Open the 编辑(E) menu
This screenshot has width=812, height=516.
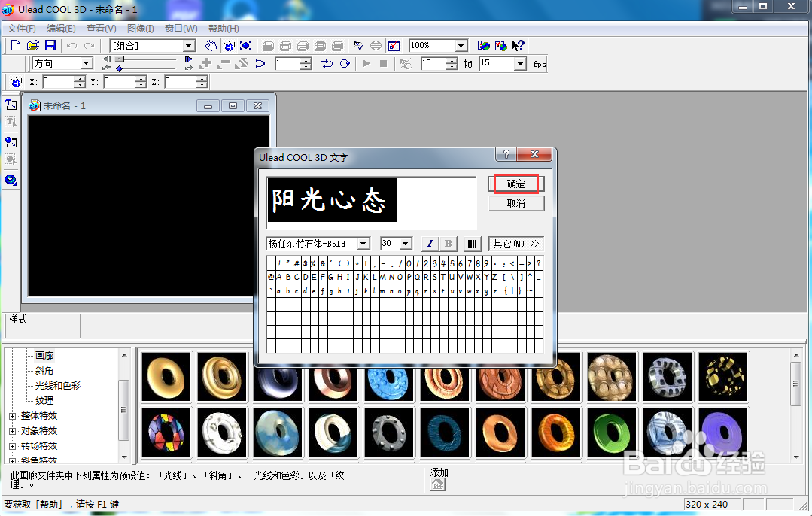[x=61, y=29]
